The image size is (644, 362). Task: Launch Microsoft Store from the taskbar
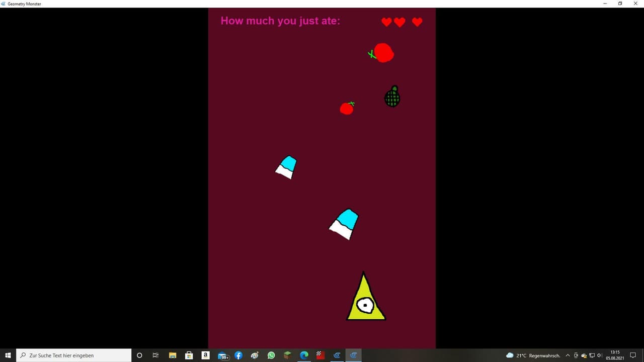(x=189, y=355)
